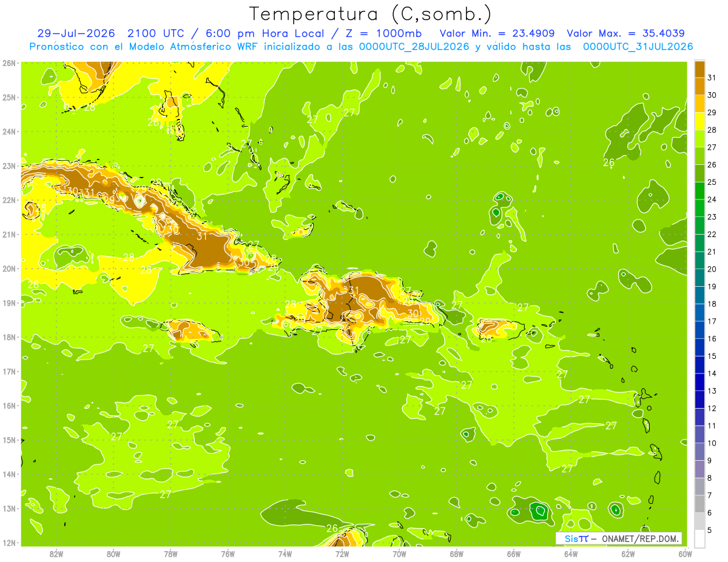Click the yellow legend swatch between 28 and 29

(699, 121)
